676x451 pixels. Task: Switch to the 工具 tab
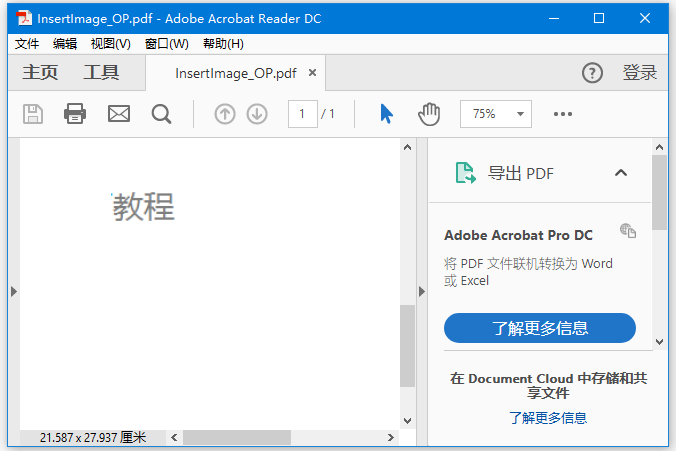[x=101, y=72]
